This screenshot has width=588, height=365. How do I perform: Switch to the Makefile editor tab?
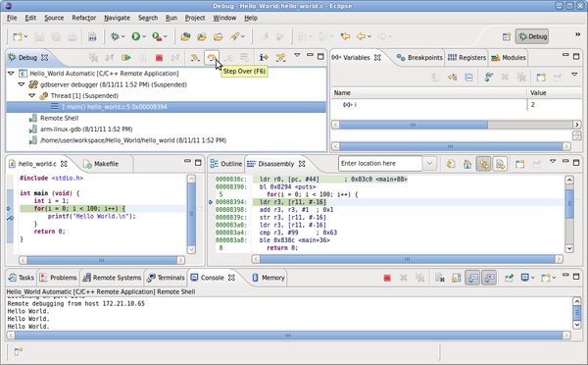pos(101,164)
